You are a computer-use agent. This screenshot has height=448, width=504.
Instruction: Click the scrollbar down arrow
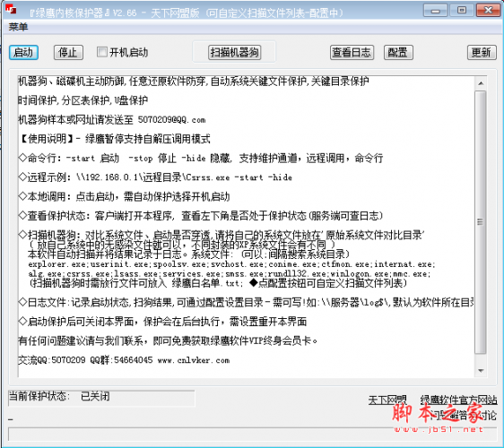pos(481,371)
